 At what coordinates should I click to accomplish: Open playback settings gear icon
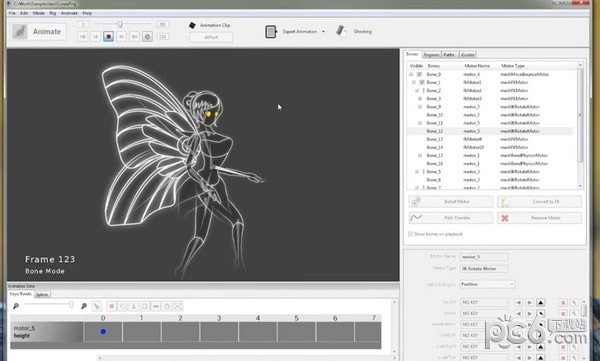tap(147, 36)
